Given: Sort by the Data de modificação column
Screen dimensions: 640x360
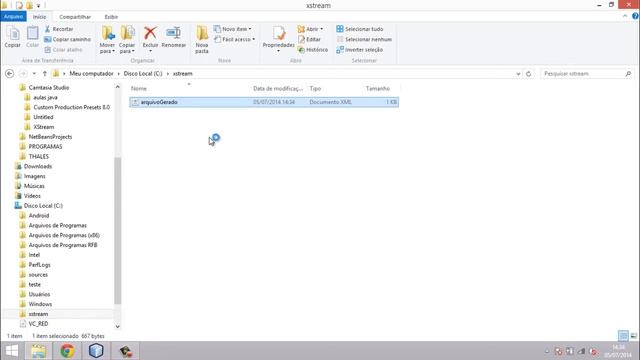Looking at the screenshot, I should pos(278,88).
